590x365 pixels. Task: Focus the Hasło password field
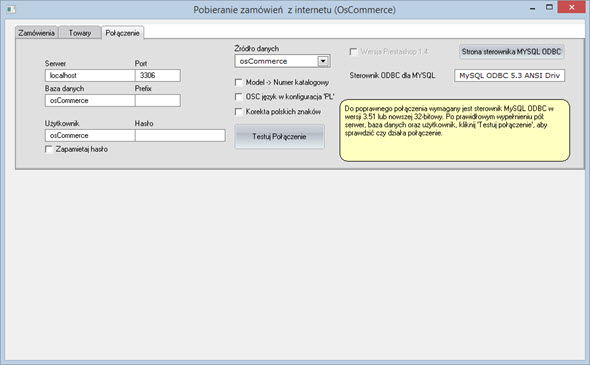(180, 135)
